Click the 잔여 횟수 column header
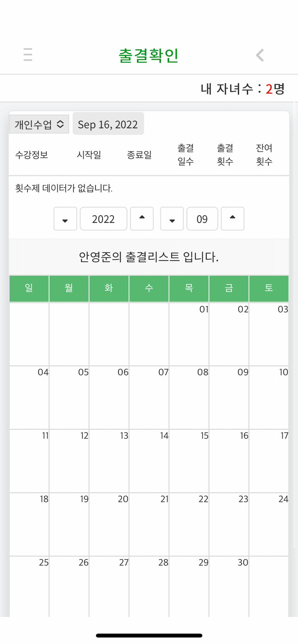Image resolution: width=298 pixels, height=644 pixels. click(x=264, y=155)
